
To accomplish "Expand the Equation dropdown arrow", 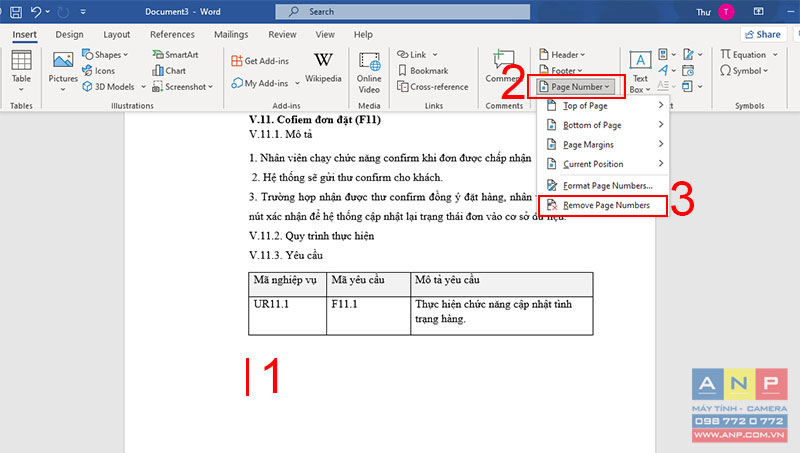I will coord(775,54).
